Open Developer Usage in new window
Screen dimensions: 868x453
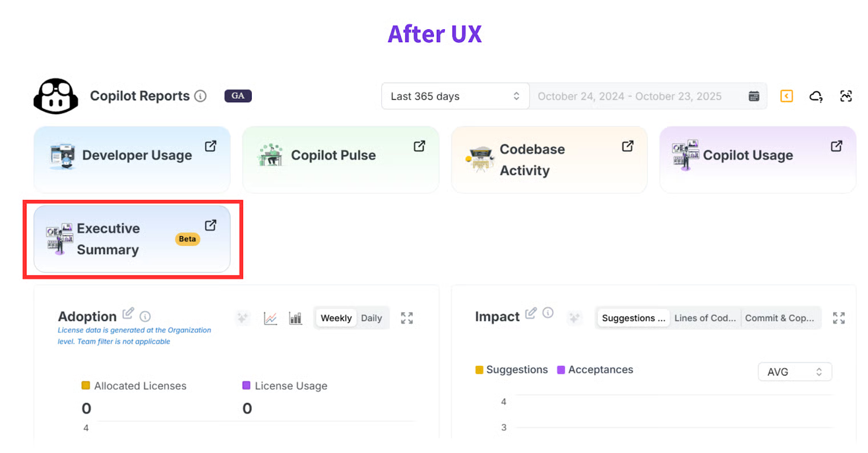point(210,147)
